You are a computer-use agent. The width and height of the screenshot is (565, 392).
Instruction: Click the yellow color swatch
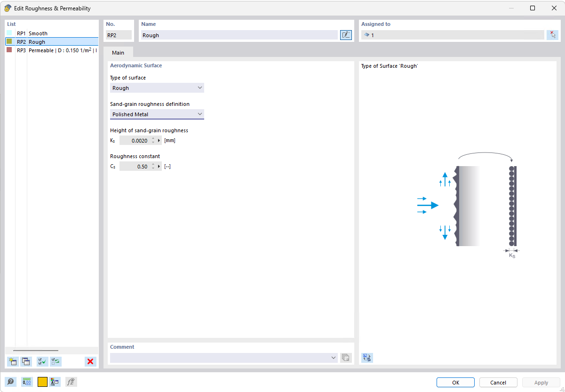42,382
